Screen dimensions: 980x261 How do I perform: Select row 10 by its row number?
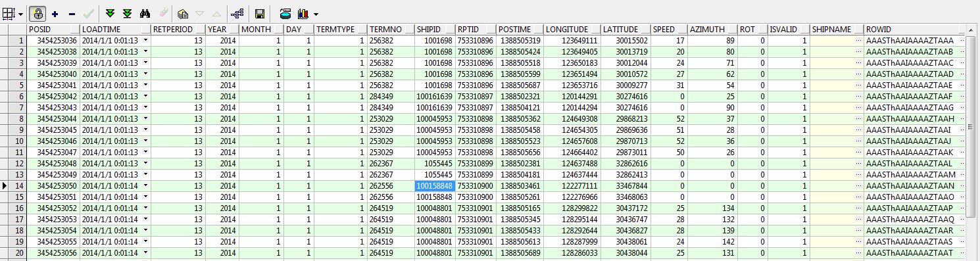pyautogui.click(x=17, y=141)
